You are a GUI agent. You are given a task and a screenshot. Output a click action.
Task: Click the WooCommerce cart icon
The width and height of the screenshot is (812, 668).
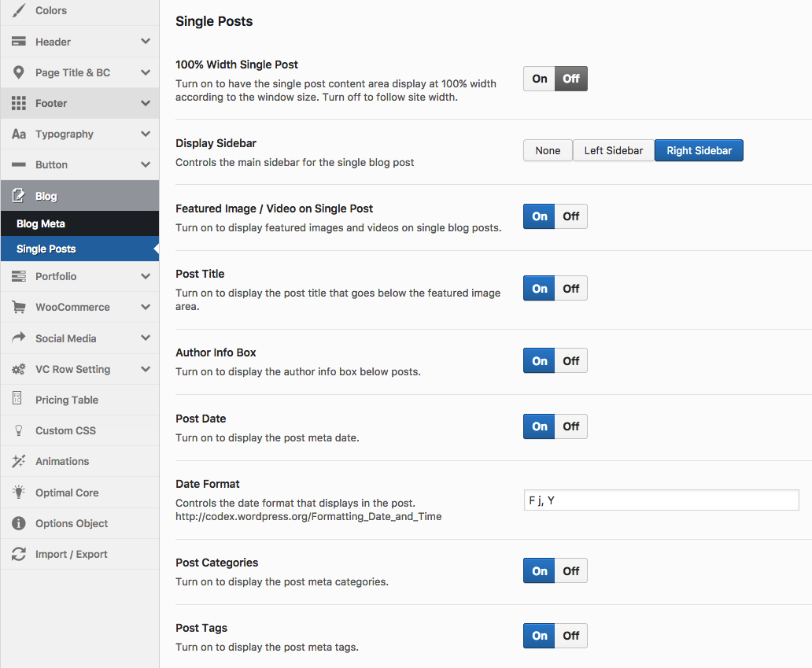19,307
